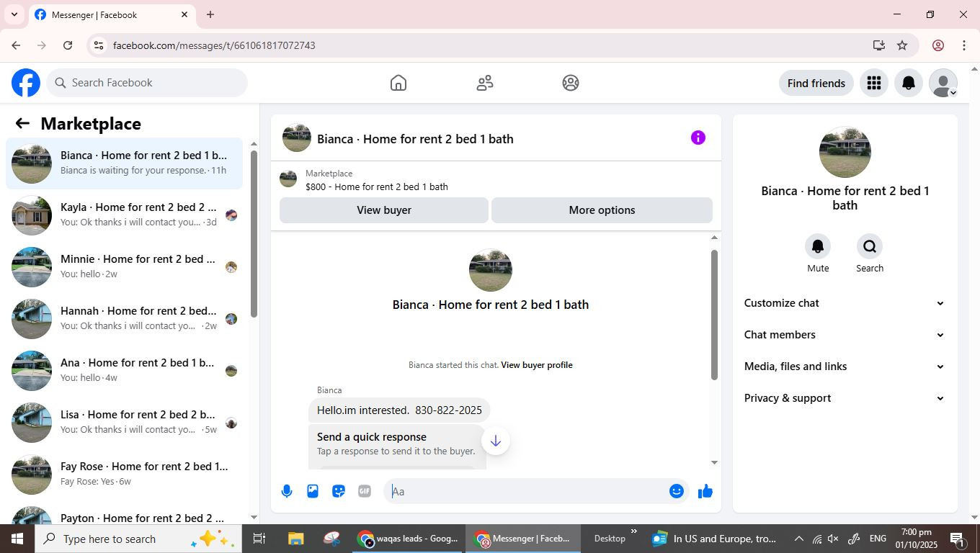The image size is (980, 553).
Task: Open the Friends icon in top navigation
Action: 485,83
